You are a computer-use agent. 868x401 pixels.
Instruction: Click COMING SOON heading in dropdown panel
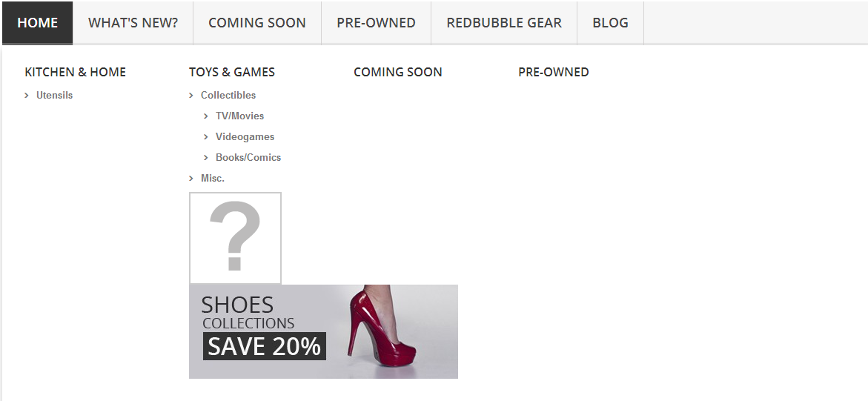point(397,72)
